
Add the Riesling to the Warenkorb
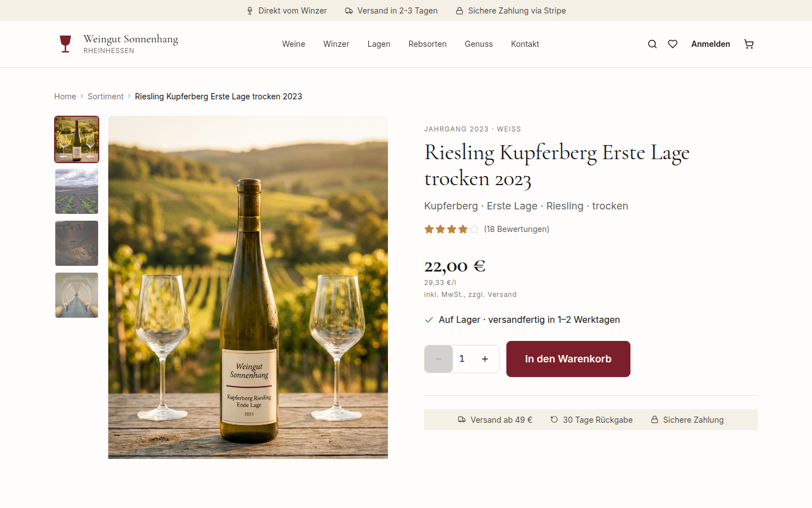568,358
